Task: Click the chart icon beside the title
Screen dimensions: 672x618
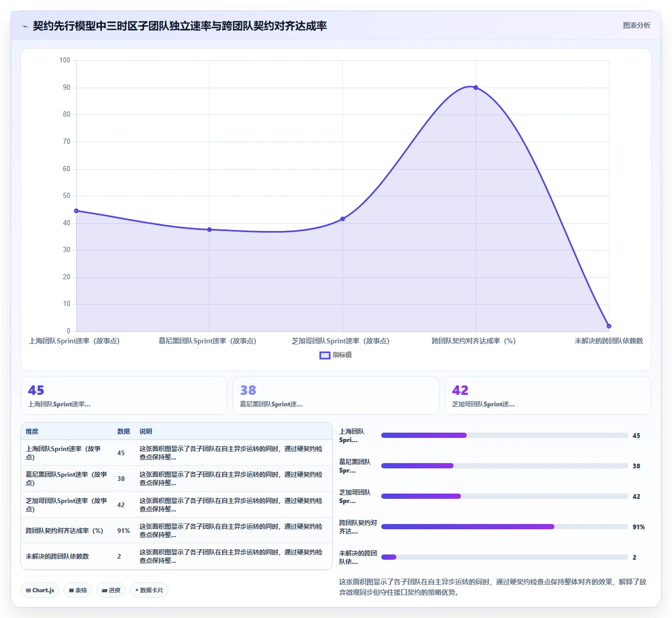Action: (25, 26)
